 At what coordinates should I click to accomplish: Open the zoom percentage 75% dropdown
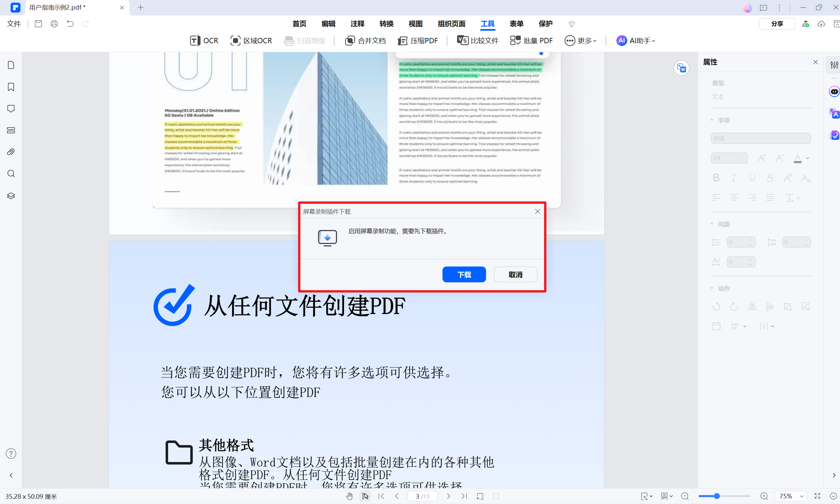[x=790, y=496]
